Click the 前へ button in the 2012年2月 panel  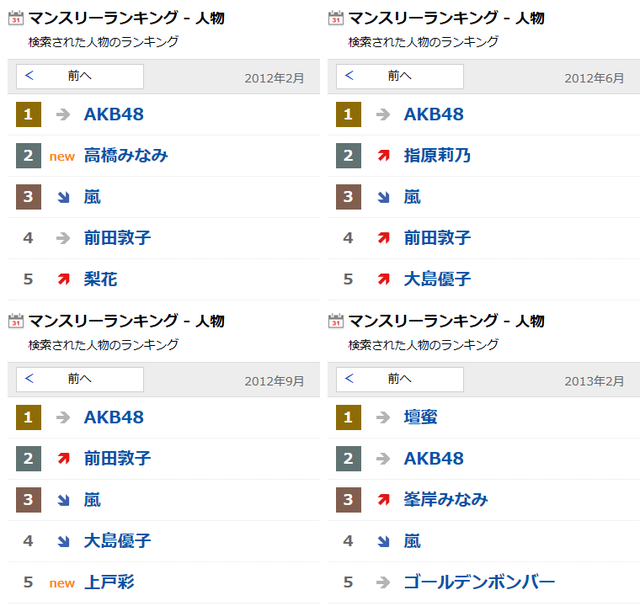coord(80,76)
